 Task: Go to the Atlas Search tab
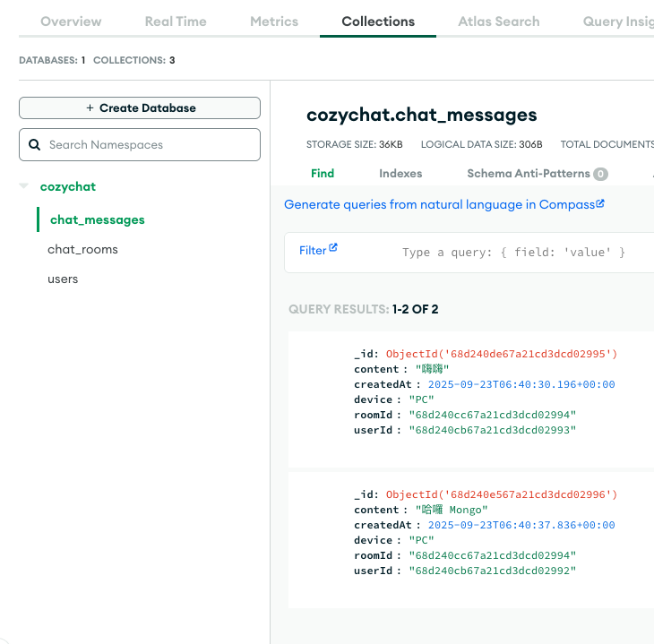499,21
